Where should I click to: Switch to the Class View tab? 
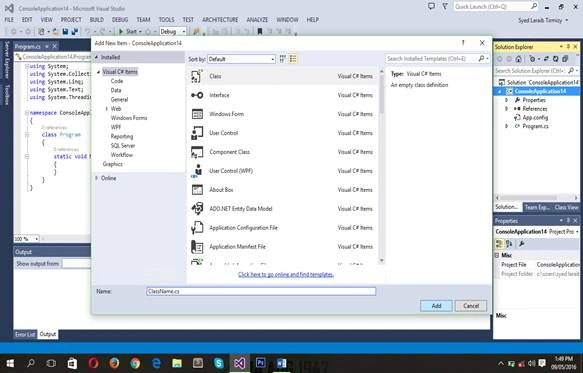click(566, 207)
